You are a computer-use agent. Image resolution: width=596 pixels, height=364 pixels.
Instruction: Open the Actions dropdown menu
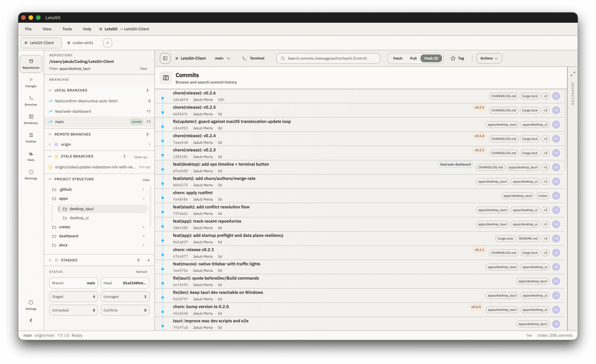point(489,58)
